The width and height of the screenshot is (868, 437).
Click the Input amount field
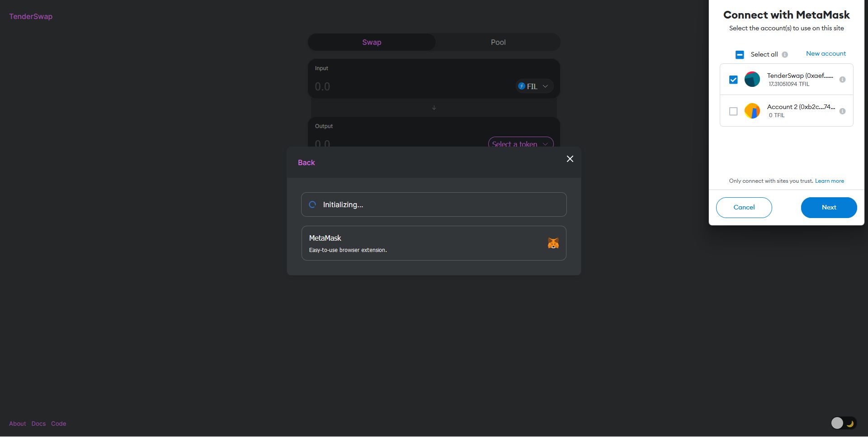[x=411, y=86]
